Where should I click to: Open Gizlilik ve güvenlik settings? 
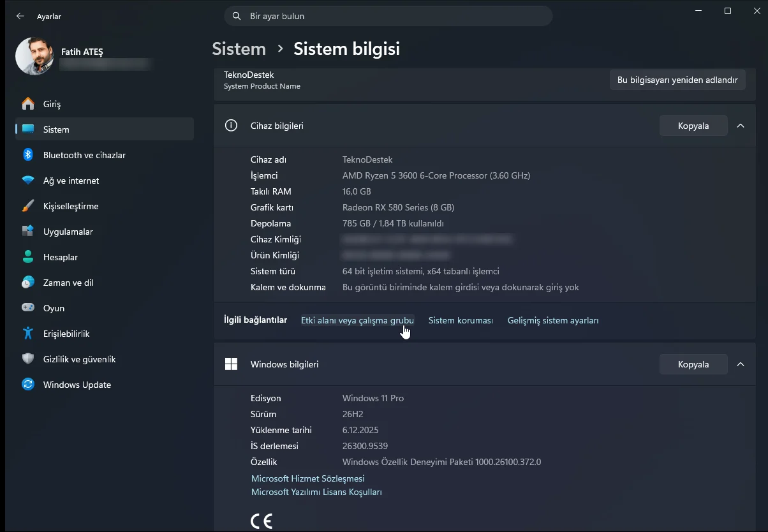[x=105, y=359]
